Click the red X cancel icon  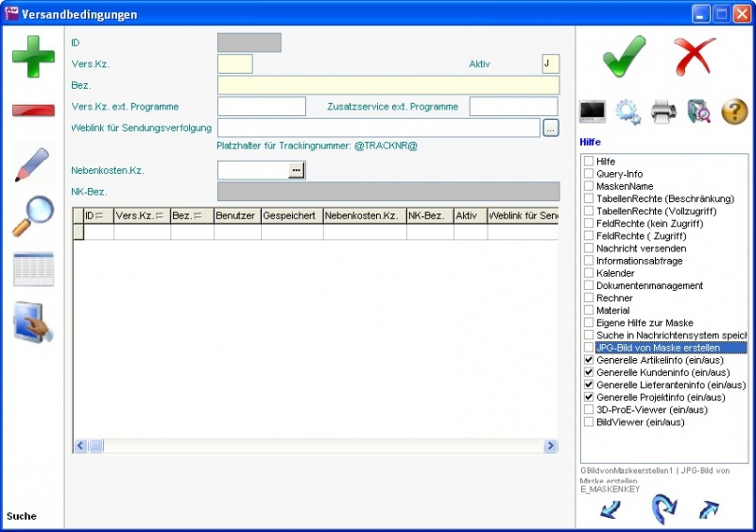696,56
